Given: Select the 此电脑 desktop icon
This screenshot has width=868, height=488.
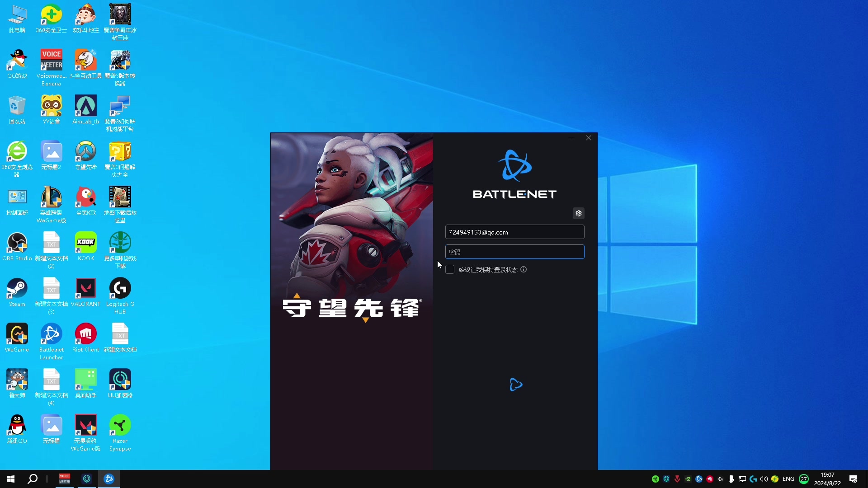Looking at the screenshot, I should tap(17, 19).
